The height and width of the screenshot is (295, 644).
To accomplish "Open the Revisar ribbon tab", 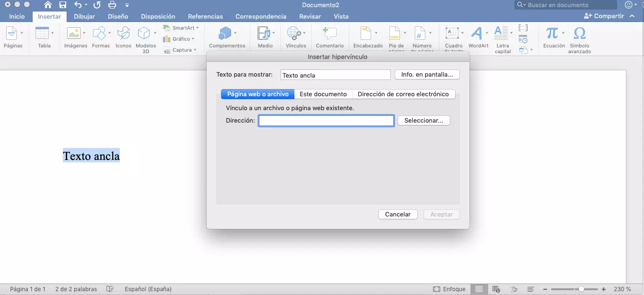I will click(x=310, y=16).
